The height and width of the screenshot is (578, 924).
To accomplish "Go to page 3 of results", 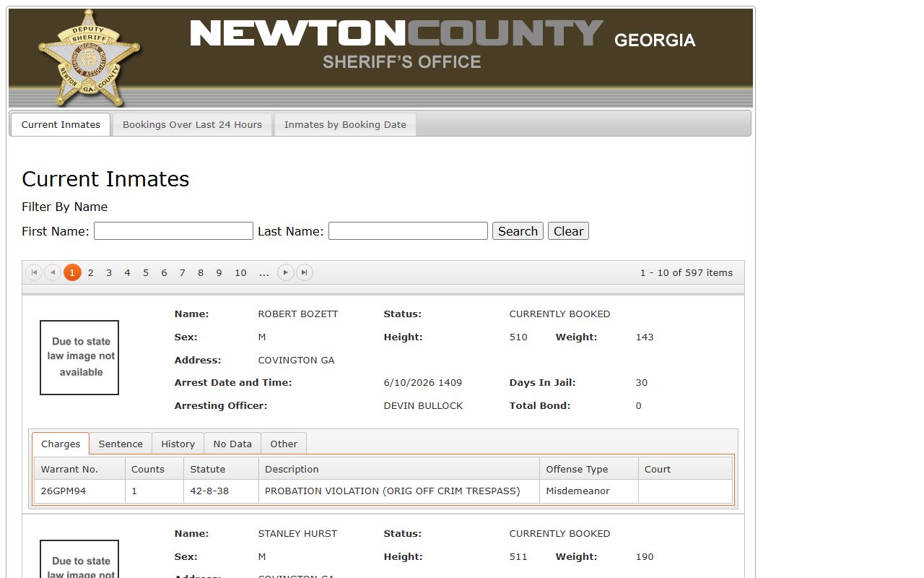I will [x=109, y=272].
